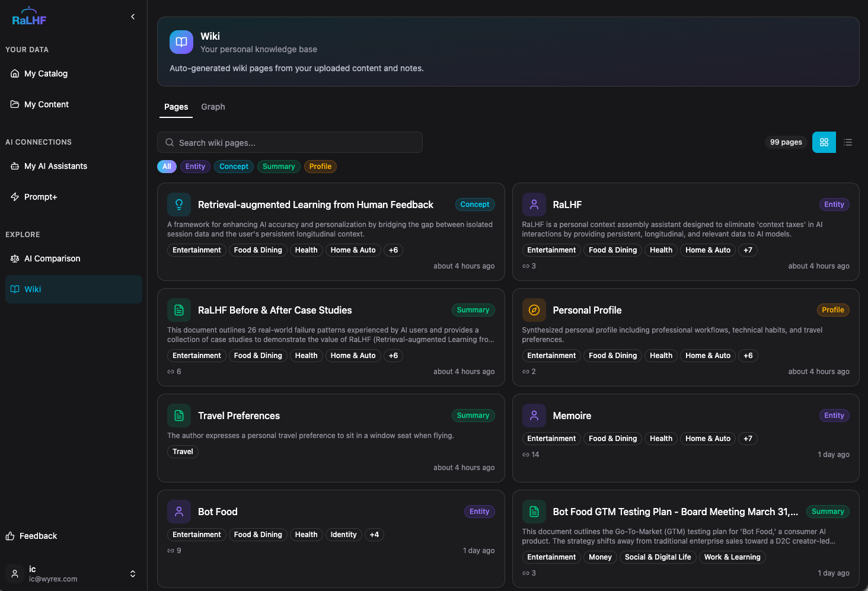
Task: Open My Catalog from the sidebar
Action: [45, 73]
